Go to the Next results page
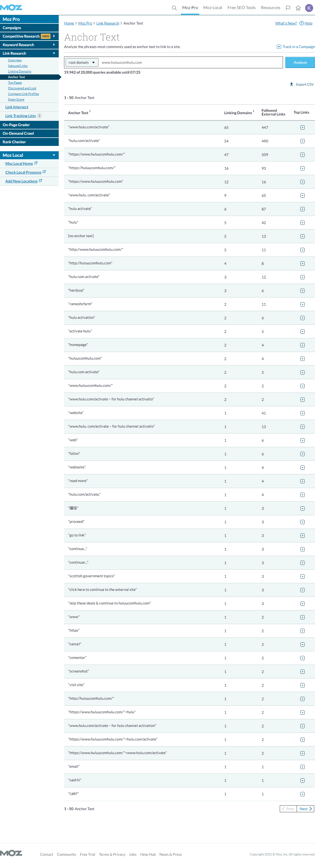The height and width of the screenshot is (868, 315). pos(305,809)
